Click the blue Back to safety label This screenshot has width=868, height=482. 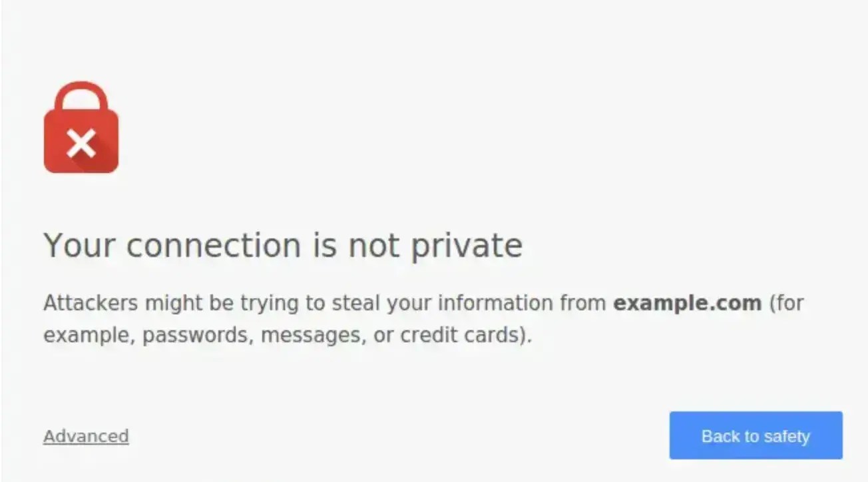click(756, 435)
